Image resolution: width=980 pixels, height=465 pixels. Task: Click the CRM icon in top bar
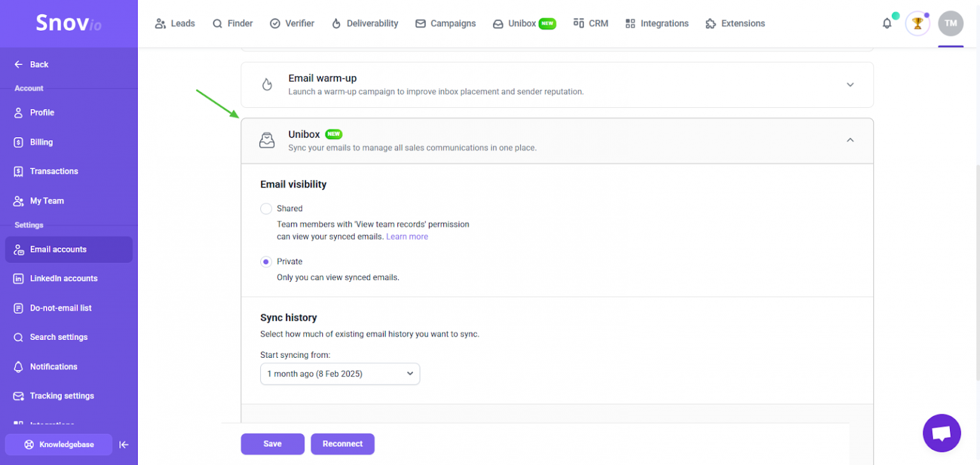[x=579, y=24]
